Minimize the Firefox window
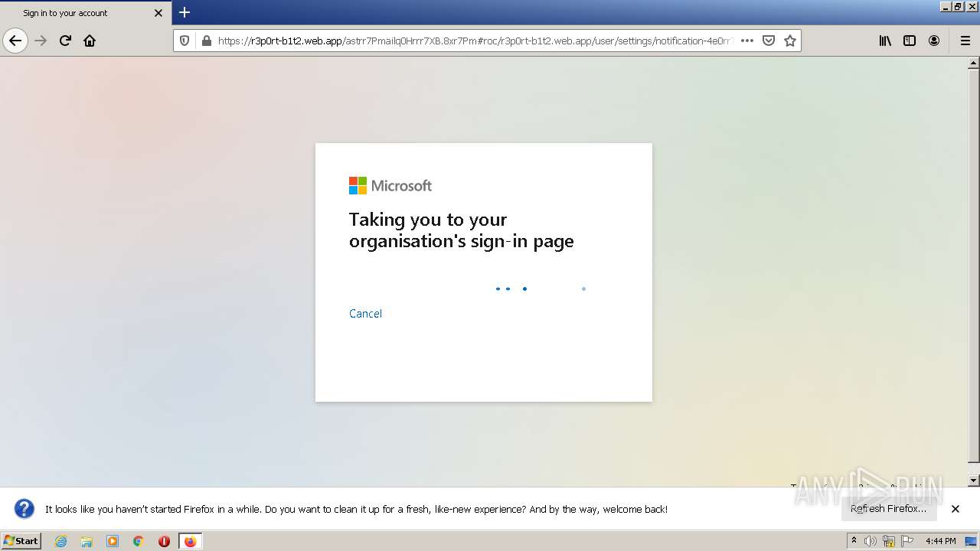The width and height of the screenshot is (980, 551). tap(946, 6)
